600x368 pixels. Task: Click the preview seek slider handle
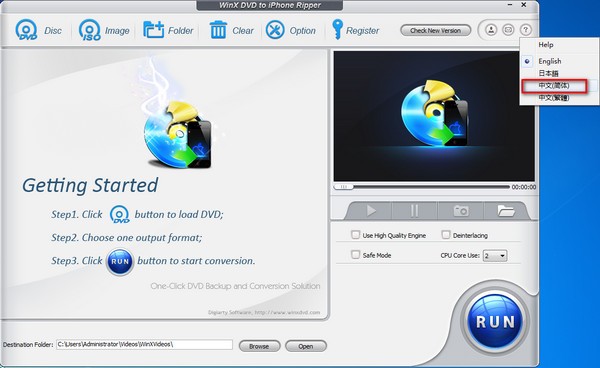(x=344, y=187)
